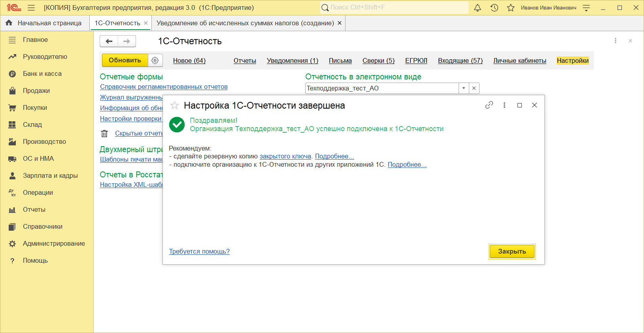644x333 pixels.
Task: Click Подробнее after backup key recommendation
Action: (x=334, y=156)
